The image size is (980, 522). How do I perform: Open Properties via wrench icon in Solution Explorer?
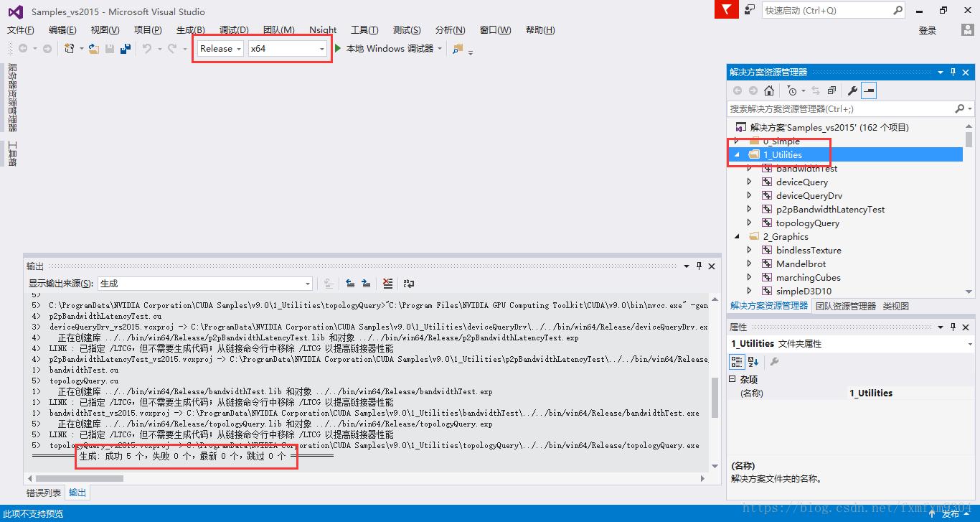pyautogui.click(x=852, y=90)
